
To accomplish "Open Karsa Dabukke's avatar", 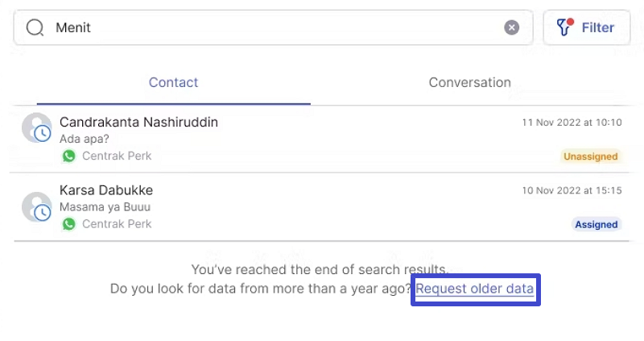I will tap(36, 206).
